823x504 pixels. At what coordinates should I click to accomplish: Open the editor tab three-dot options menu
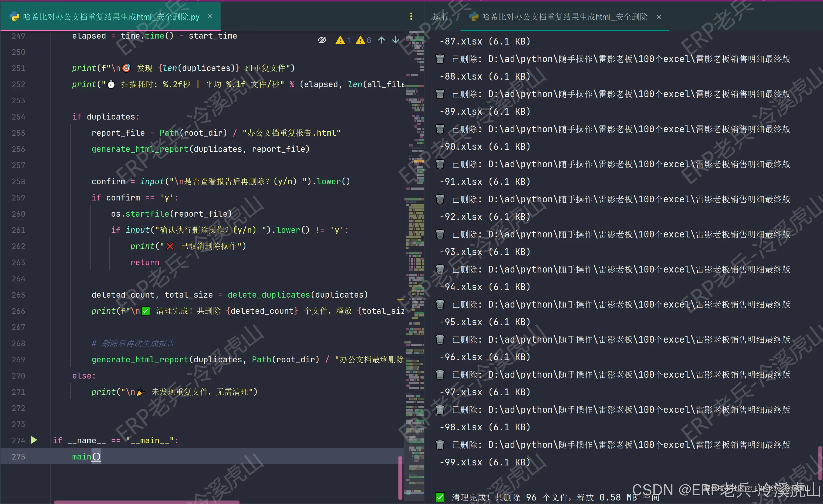[411, 16]
